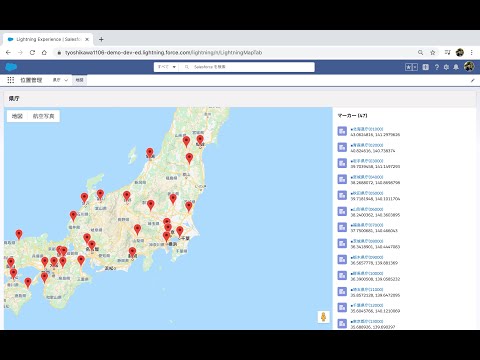This screenshot has width=480, height=360.
Task: Click the account icon beside 群馬県庁(10000)
Action: tap(342, 275)
